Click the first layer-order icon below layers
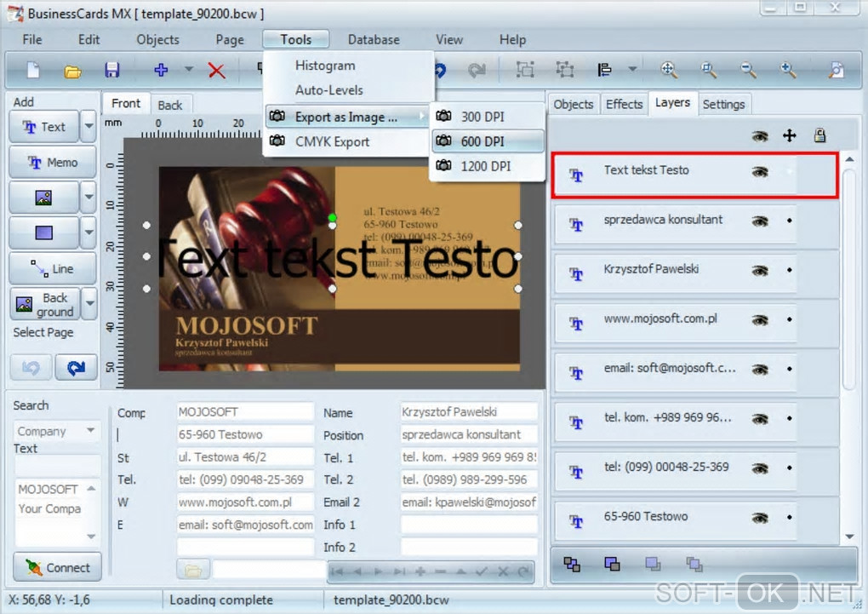 tap(572, 564)
